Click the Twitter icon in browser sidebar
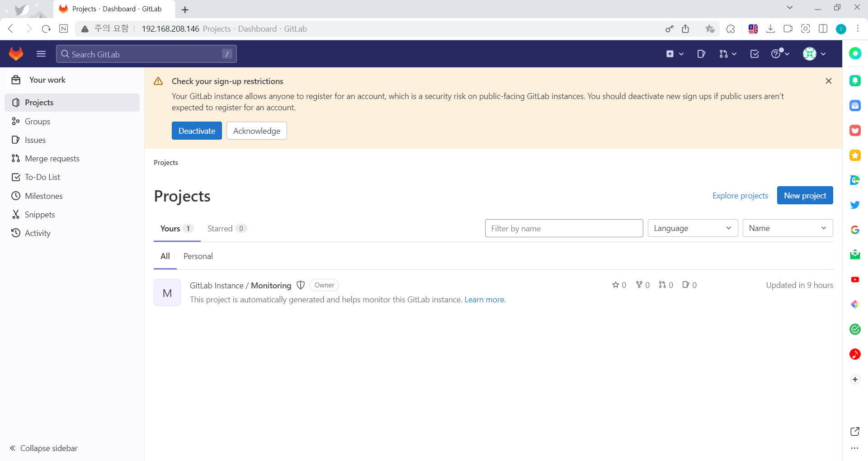The image size is (868, 461). tap(855, 205)
